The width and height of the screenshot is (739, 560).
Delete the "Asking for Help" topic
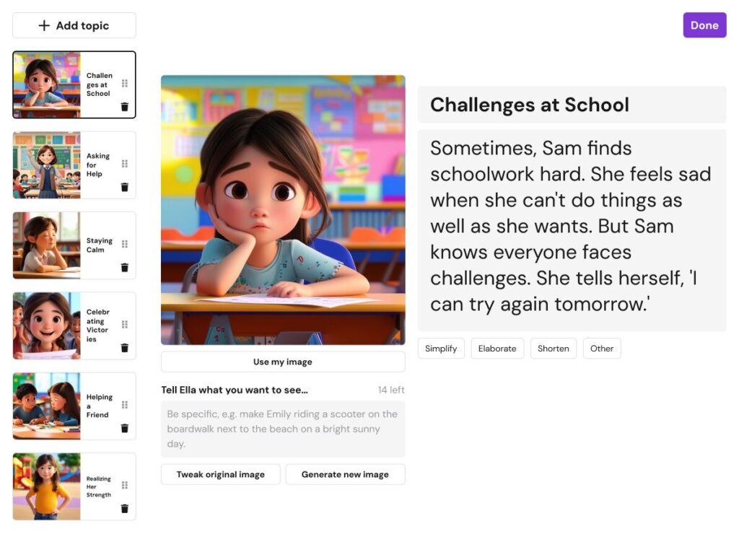pyautogui.click(x=125, y=187)
